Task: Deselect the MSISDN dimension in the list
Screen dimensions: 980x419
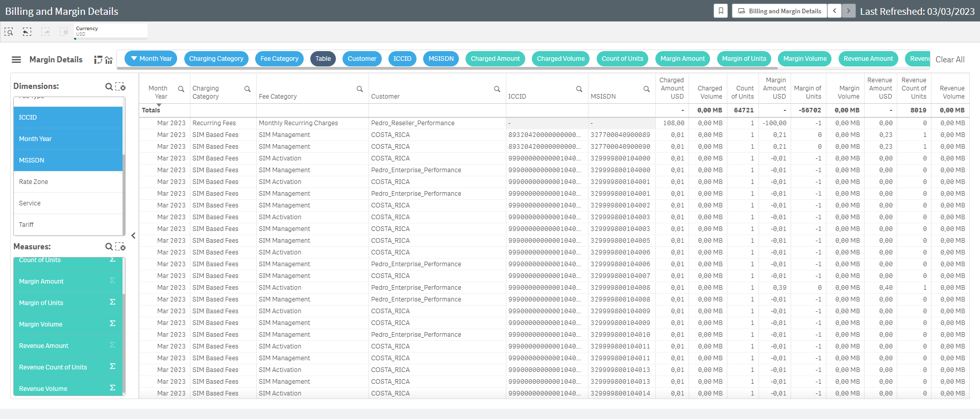Action: (x=68, y=160)
